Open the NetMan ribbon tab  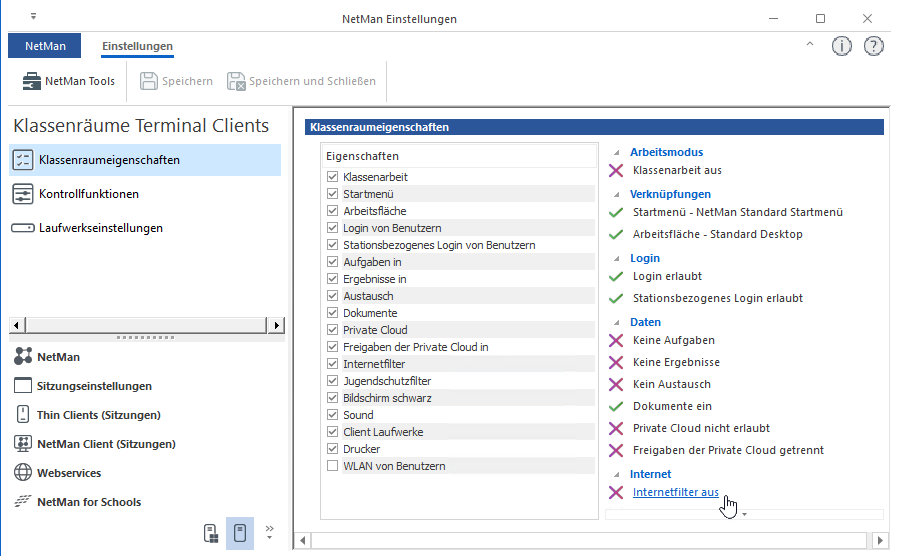click(45, 46)
